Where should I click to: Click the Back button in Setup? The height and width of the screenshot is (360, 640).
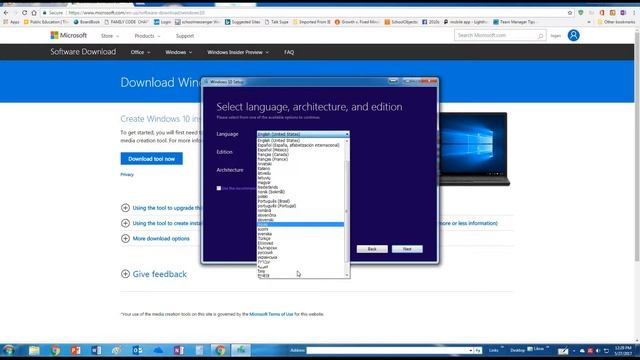[372, 249]
